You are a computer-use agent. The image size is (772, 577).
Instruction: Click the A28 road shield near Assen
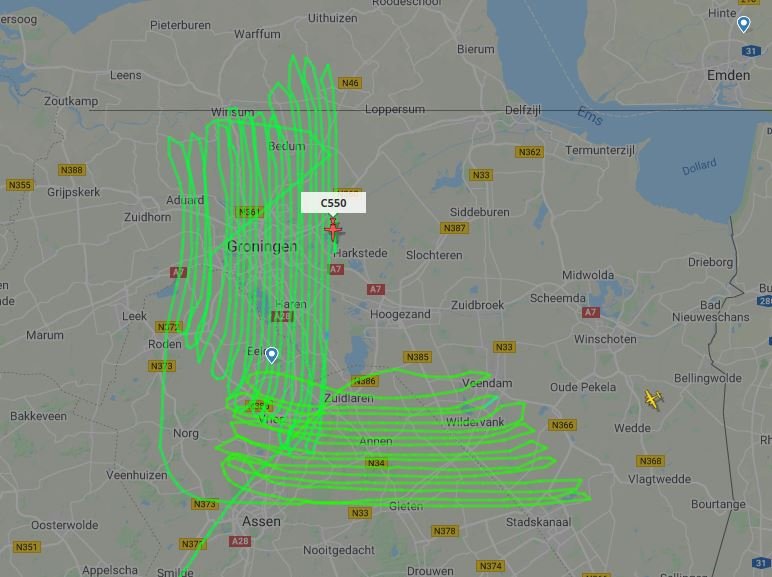240,541
